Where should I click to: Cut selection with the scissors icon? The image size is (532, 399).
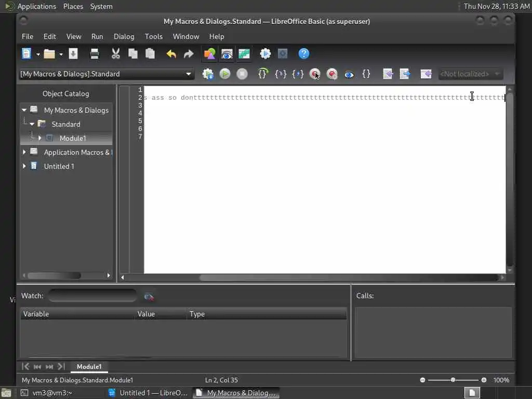(x=116, y=54)
